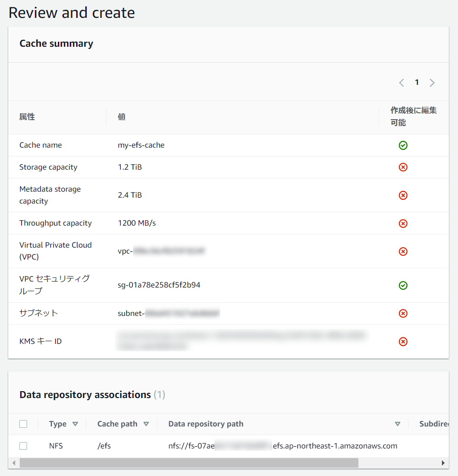Toggle the select-all checkbox in associations header
The height and width of the screenshot is (476, 458).
[23, 424]
